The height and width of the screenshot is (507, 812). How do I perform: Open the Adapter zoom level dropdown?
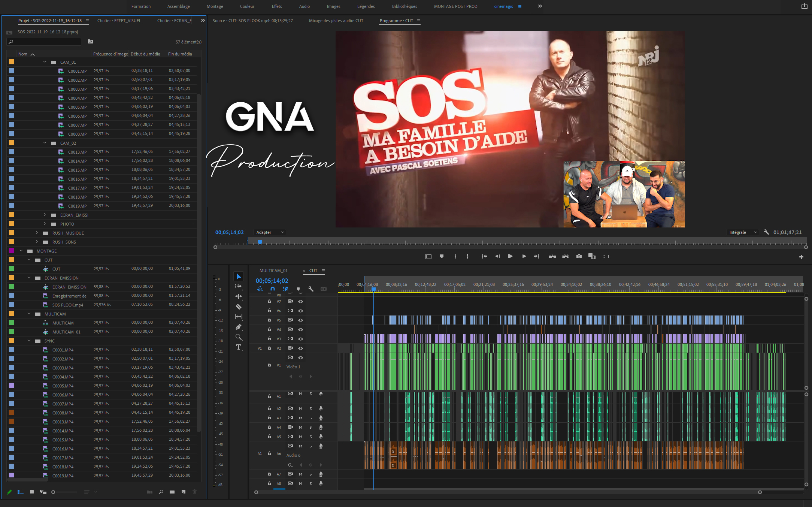tap(270, 232)
